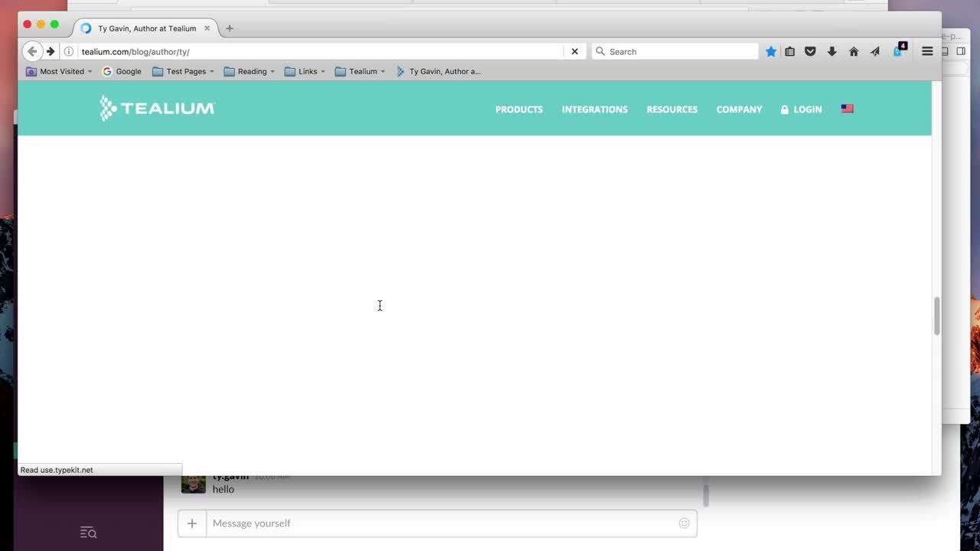
Task: Expand the Test Pages bookmark folder
Action: point(183,71)
